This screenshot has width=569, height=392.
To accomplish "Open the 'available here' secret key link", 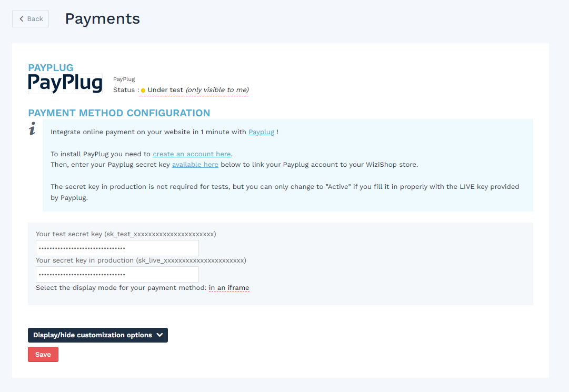I will (195, 165).
